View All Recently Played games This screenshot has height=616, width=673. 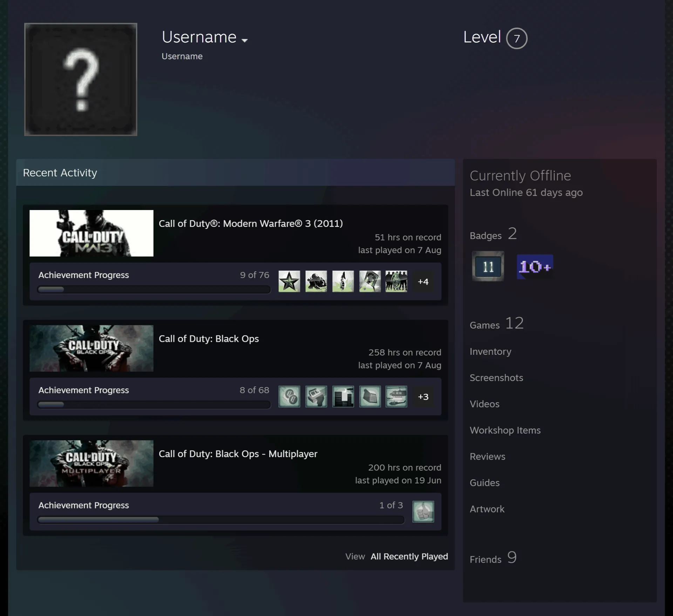coord(409,556)
